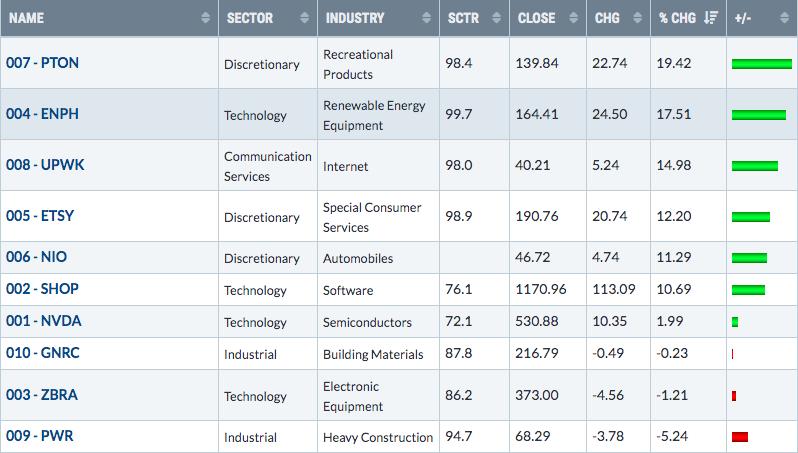Open the 006 - NIO symbol link
Viewport: 798px width, 453px height.
point(37,257)
